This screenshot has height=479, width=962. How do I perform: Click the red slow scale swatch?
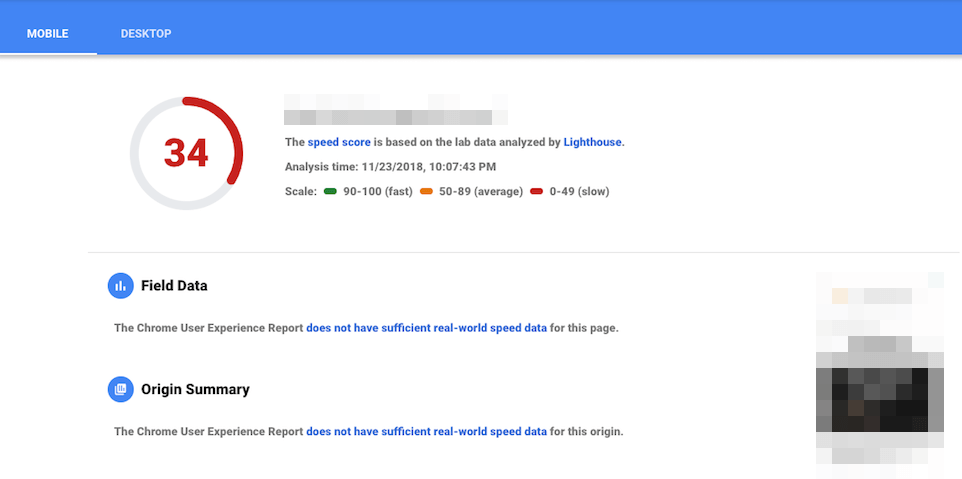pos(537,191)
